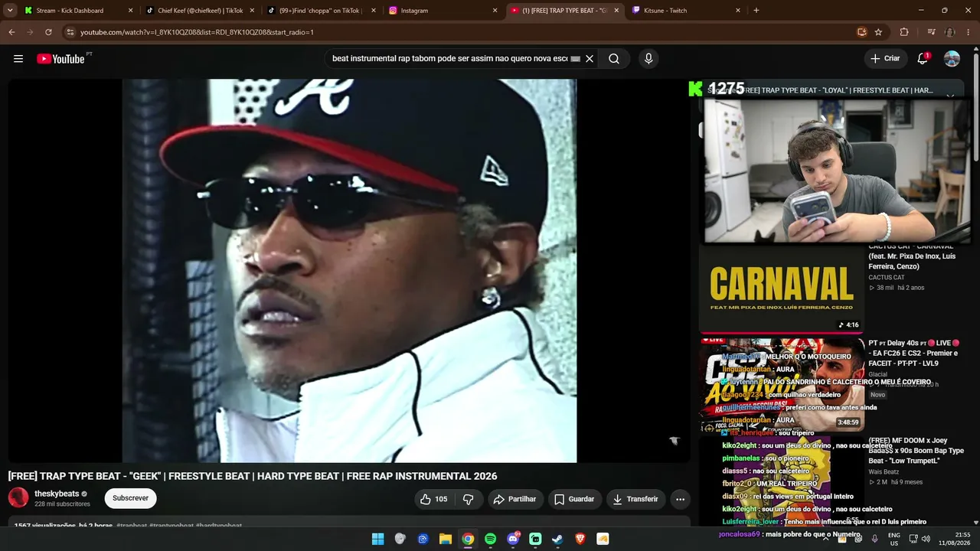Open theskybeats channel name link

point(57,494)
